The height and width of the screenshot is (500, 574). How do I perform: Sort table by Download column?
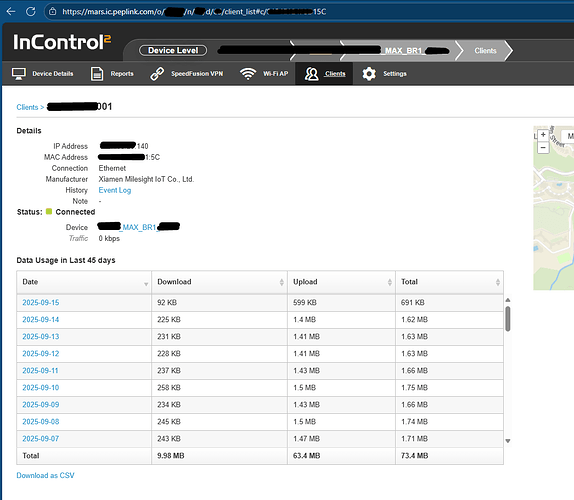(220, 282)
